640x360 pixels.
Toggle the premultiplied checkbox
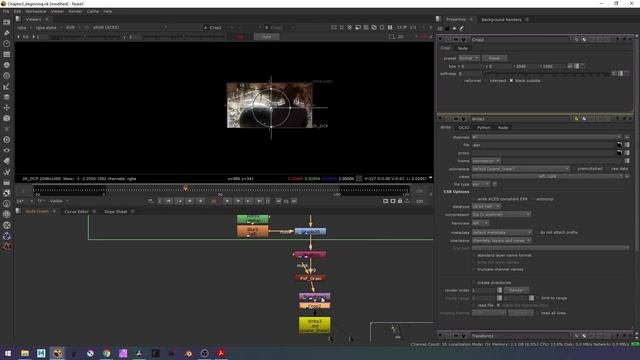tap(573, 169)
